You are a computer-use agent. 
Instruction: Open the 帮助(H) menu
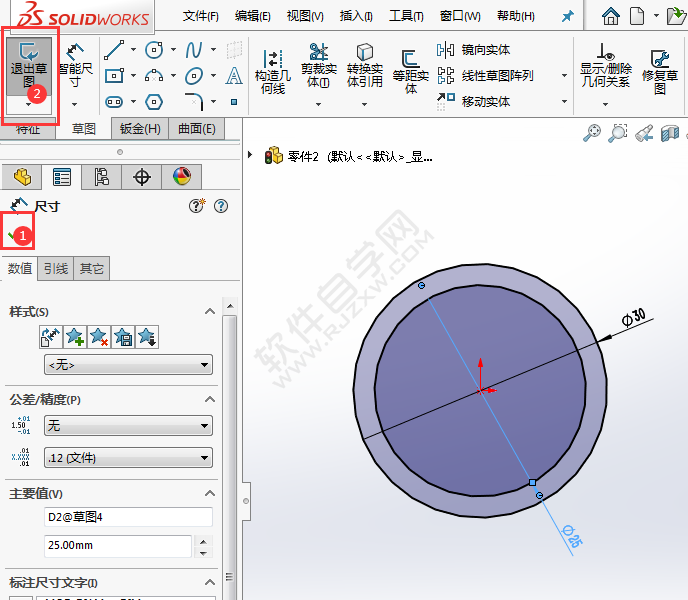pos(516,17)
